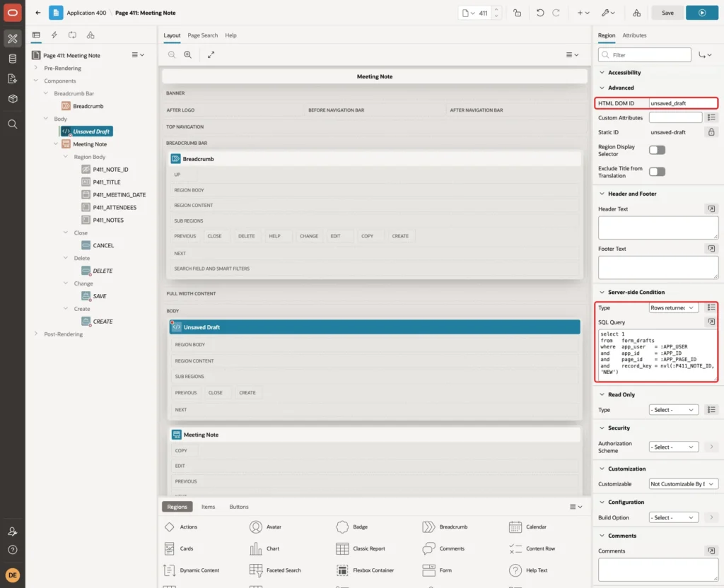
Task: Select P411_TITLE item in the tree
Action: point(107,182)
